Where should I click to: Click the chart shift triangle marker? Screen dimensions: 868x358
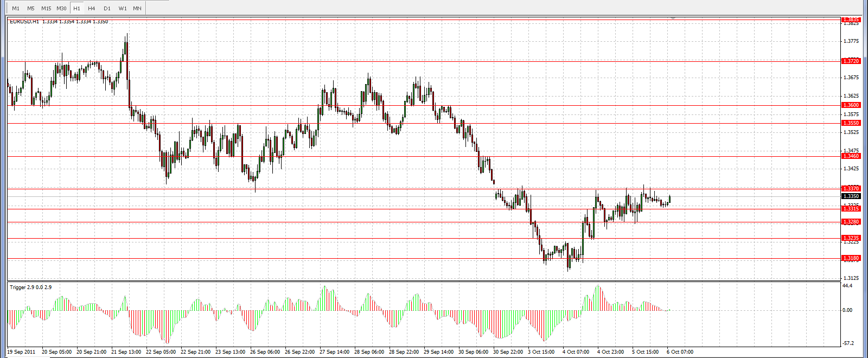click(x=673, y=18)
